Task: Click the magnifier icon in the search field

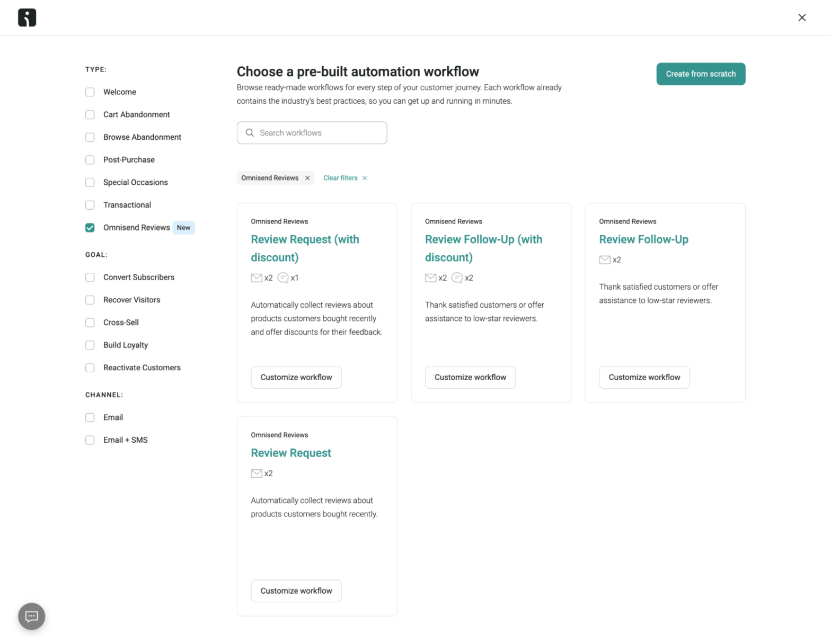Action: coord(250,133)
